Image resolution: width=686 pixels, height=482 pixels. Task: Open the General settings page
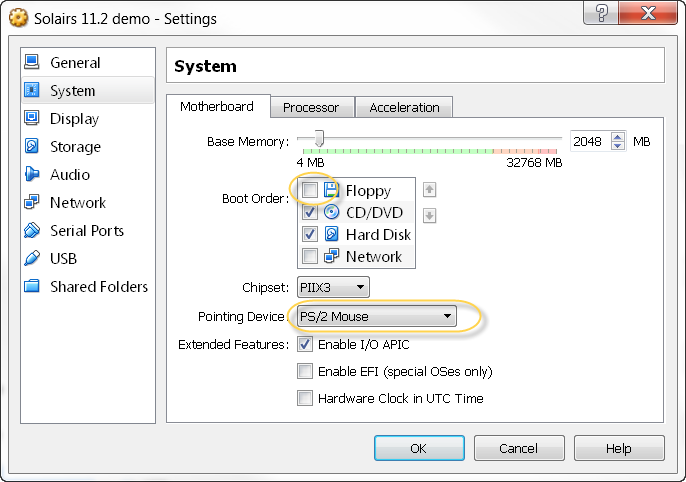pos(88,62)
